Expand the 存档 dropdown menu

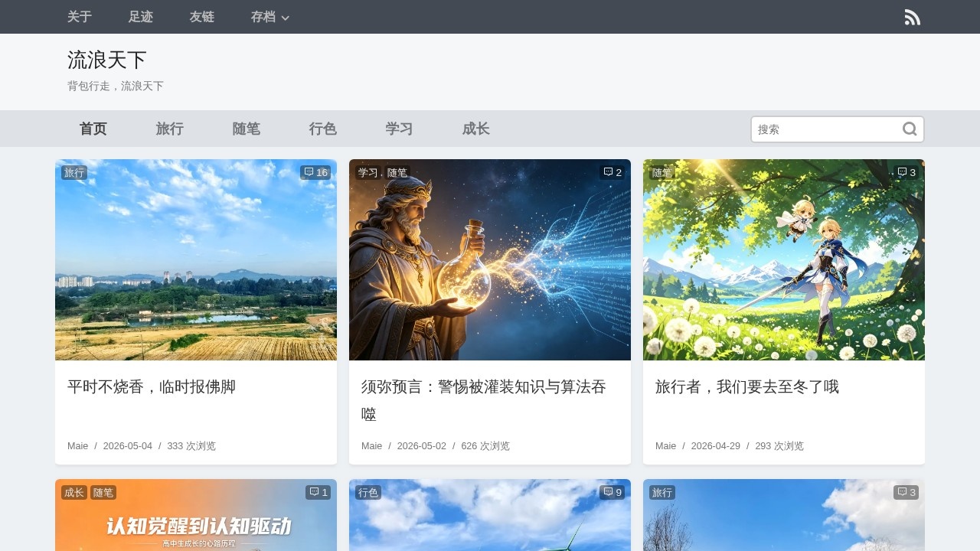coord(270,17)
